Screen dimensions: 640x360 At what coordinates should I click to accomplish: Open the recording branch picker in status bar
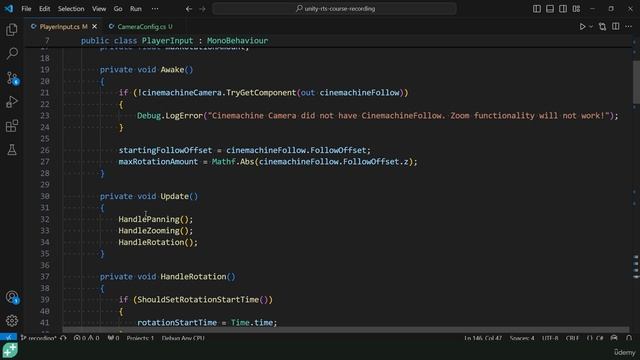point(38,338)
